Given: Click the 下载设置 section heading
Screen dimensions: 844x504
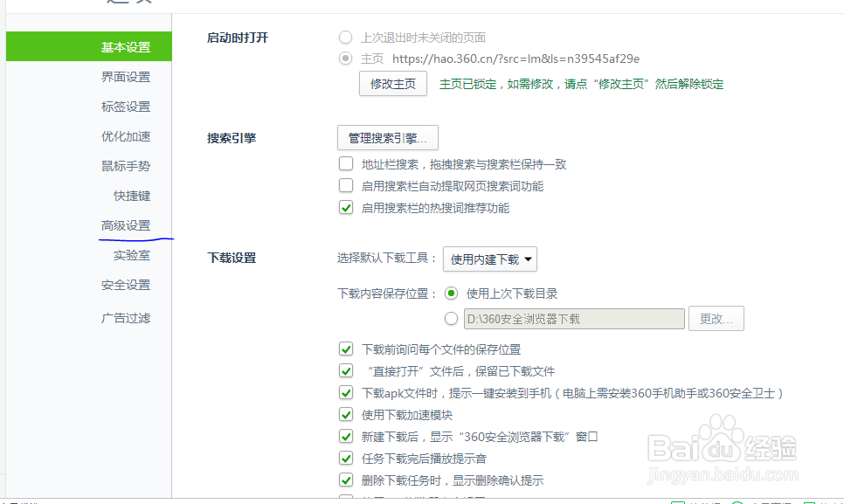Looking at the screenshot, I should [232, 258].
